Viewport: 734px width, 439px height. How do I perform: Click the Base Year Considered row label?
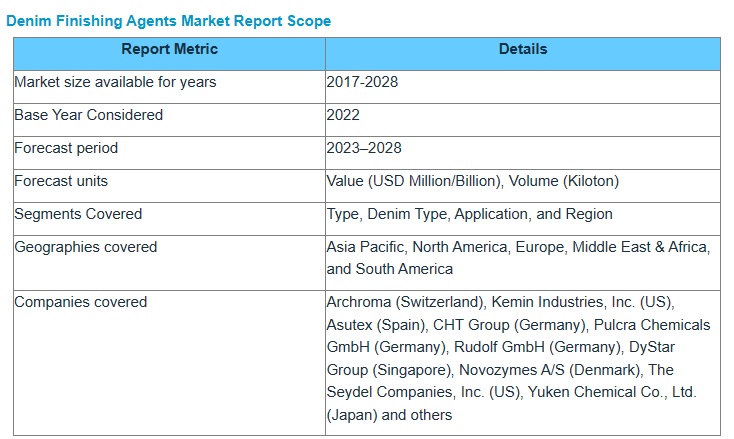(x=88, y=115)
